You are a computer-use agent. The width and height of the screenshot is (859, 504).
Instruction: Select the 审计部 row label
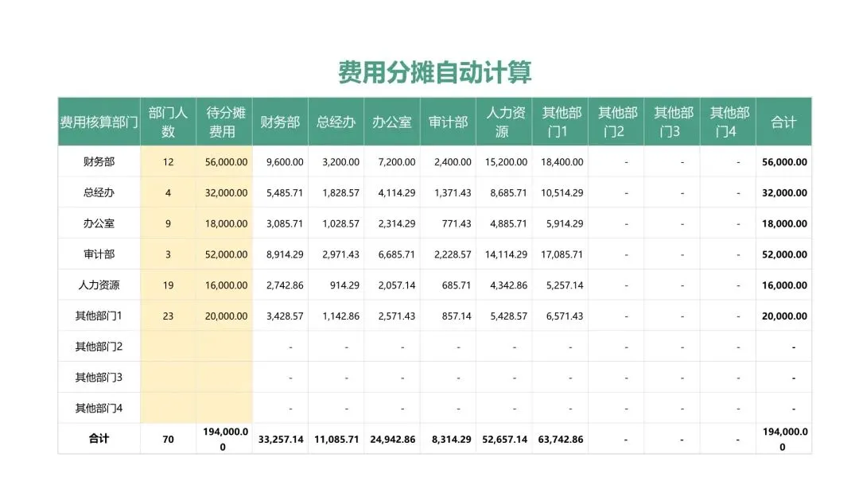click(99, 254)
